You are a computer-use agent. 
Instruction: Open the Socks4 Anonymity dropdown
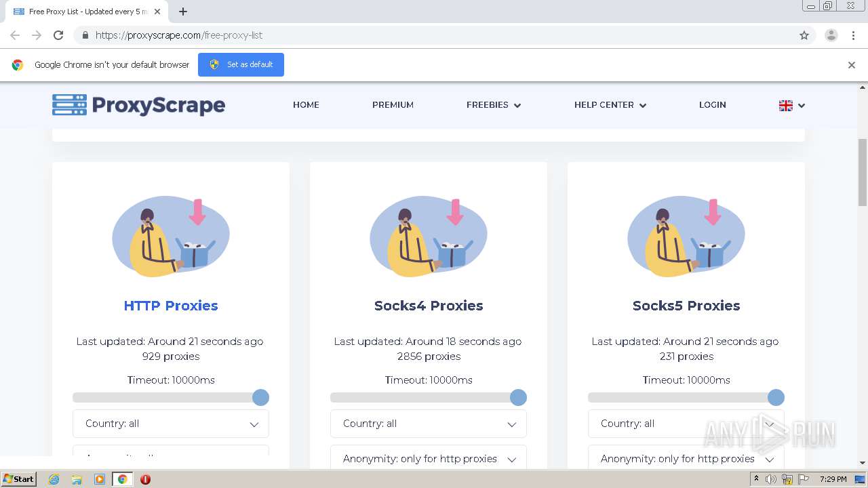pyautogui.click(x=429, y=459)
